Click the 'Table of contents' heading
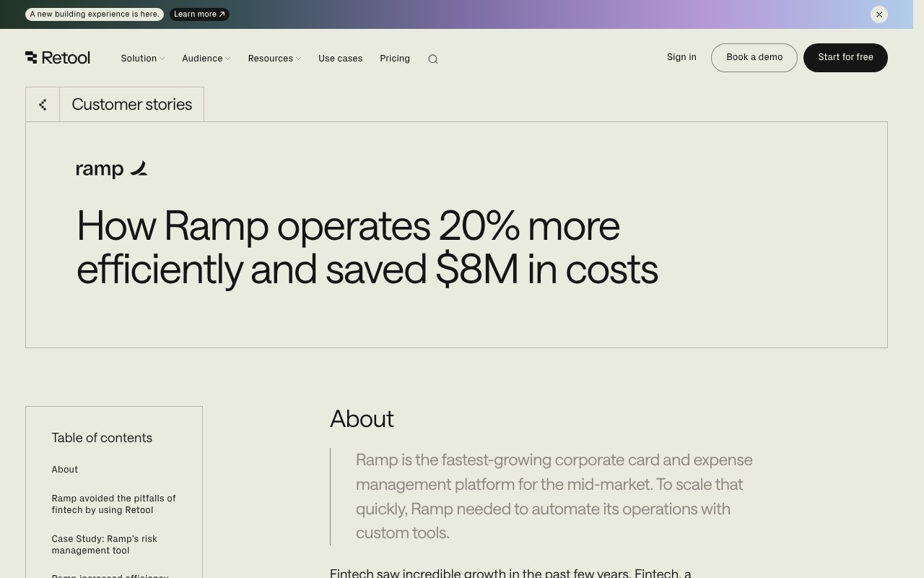The image size is (924, 578). click(x=102, y=438)
